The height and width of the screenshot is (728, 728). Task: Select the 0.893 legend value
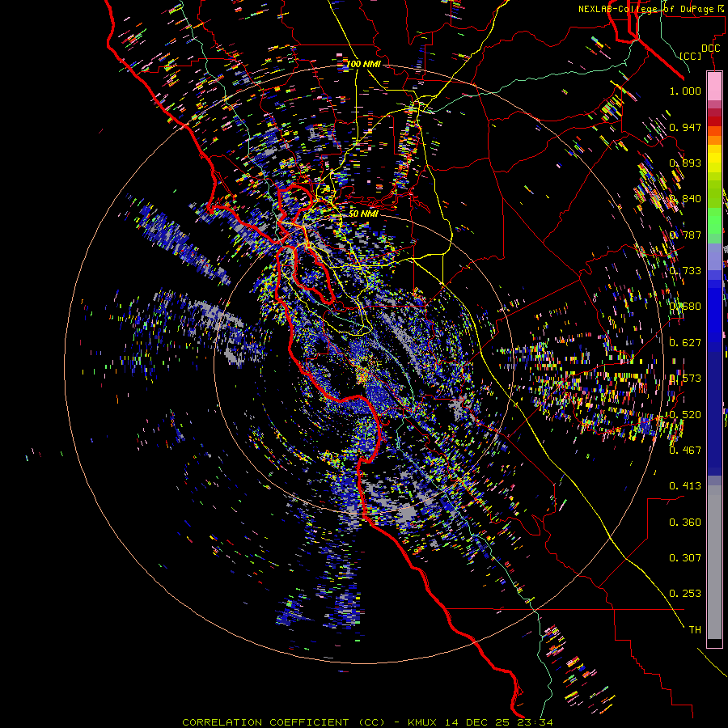click(685, 163)
